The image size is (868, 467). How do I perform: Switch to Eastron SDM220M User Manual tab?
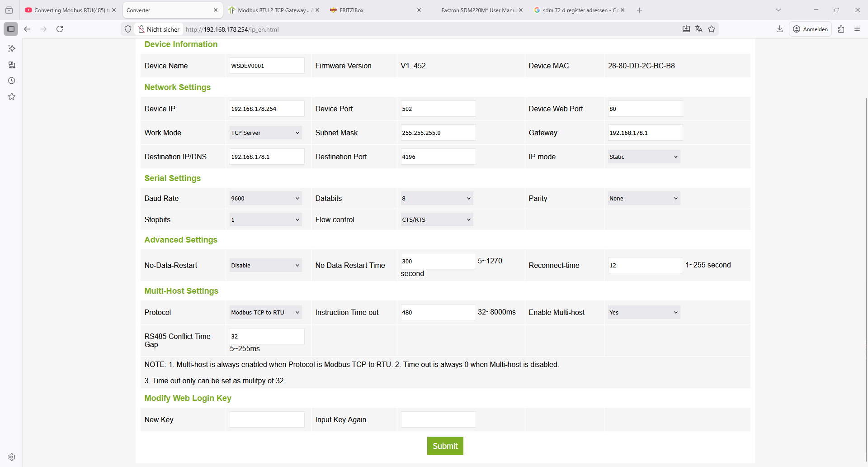(x=478, y=10)
